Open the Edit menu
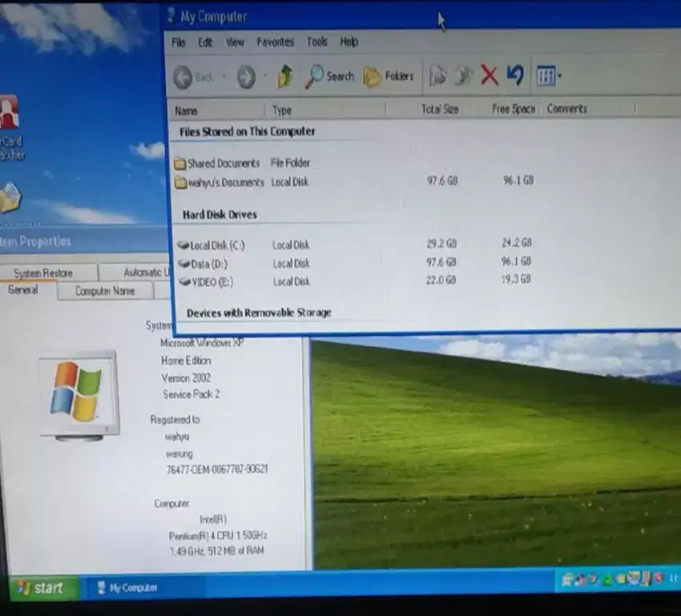Image resolution: width=681 pixels, height=616 pixels. [205, 42]
